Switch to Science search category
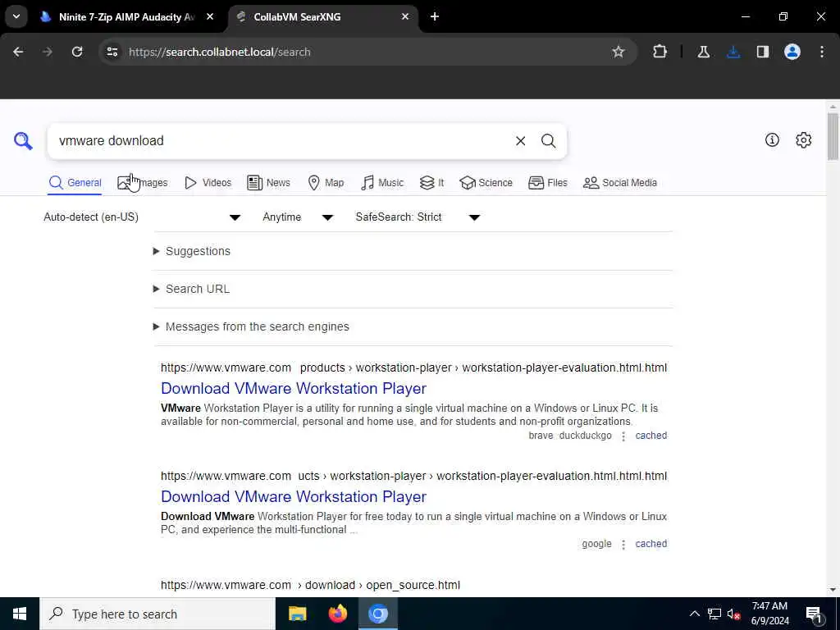Viewport: 840px width, 630px height. click(486, 183)
